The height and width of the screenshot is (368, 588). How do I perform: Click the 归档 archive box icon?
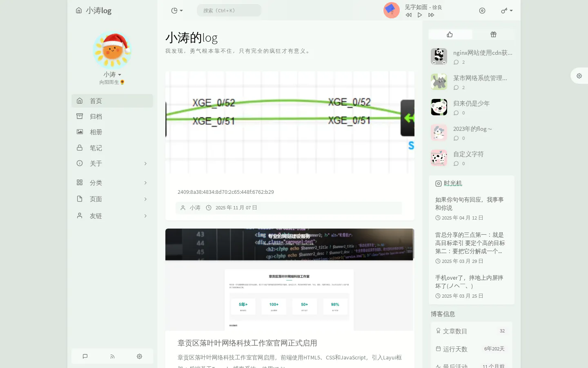click(80, 116)
